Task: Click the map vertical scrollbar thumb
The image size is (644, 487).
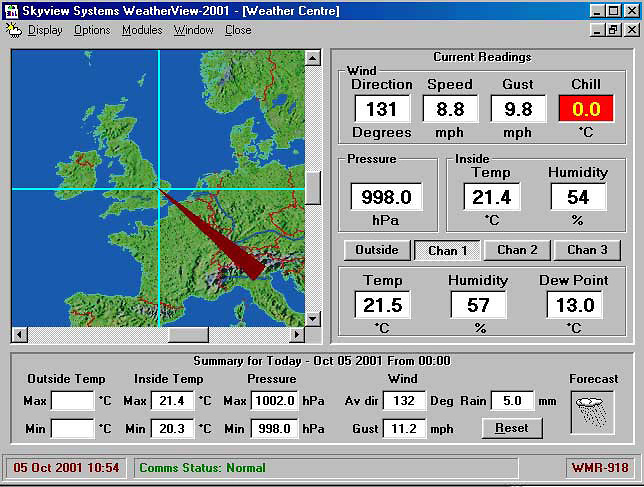Action: tap(313, 187)
